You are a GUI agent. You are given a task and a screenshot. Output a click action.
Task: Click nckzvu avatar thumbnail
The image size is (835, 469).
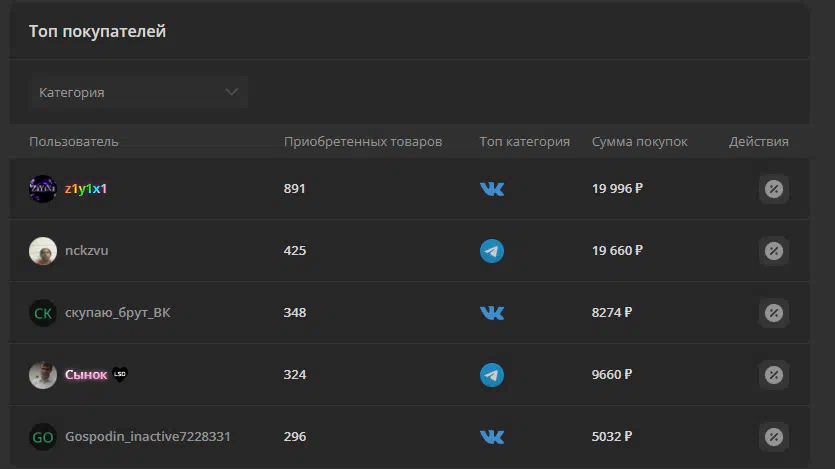coord(43,251)
